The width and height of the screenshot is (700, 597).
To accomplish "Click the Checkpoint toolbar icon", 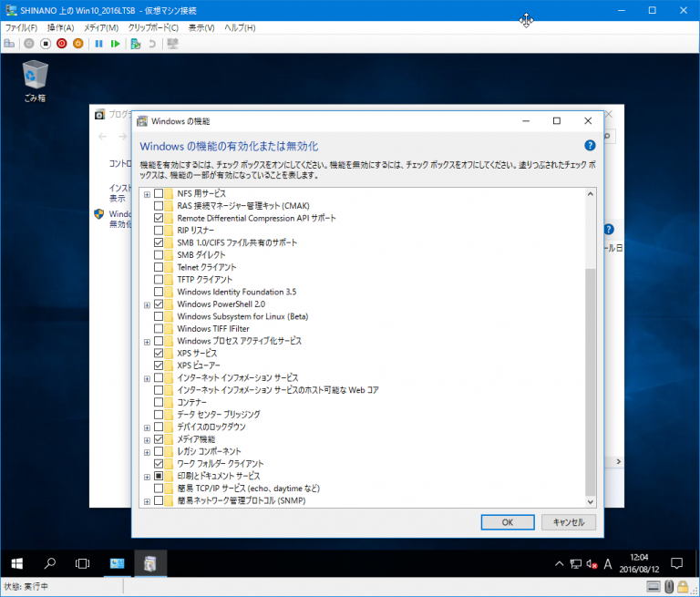I will click(136, 44).
